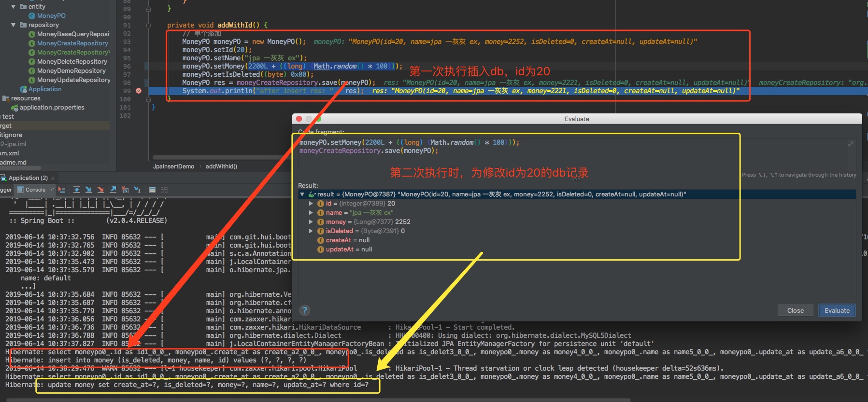Select the Application (2) debug session tab

coord(28,178)
